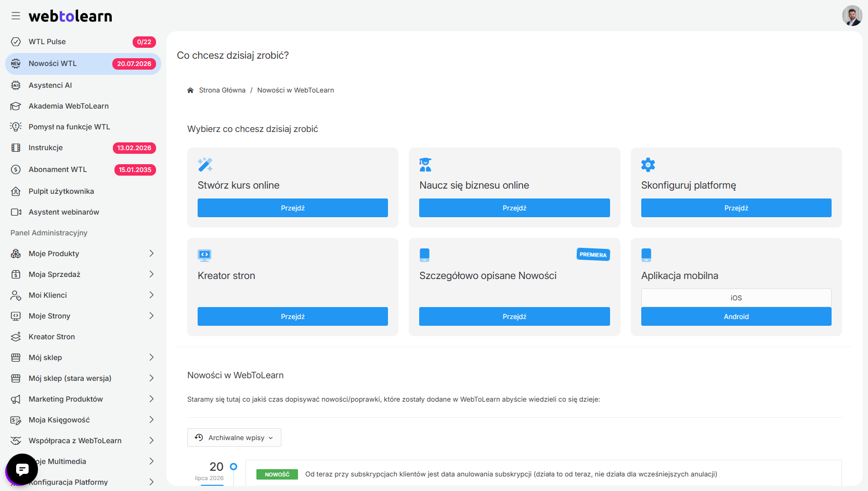Image resolution: width=868 pixels, height=491 pixels.
Task: Expand the Moja Sprzedaż submenu
Action: point(151,274)
